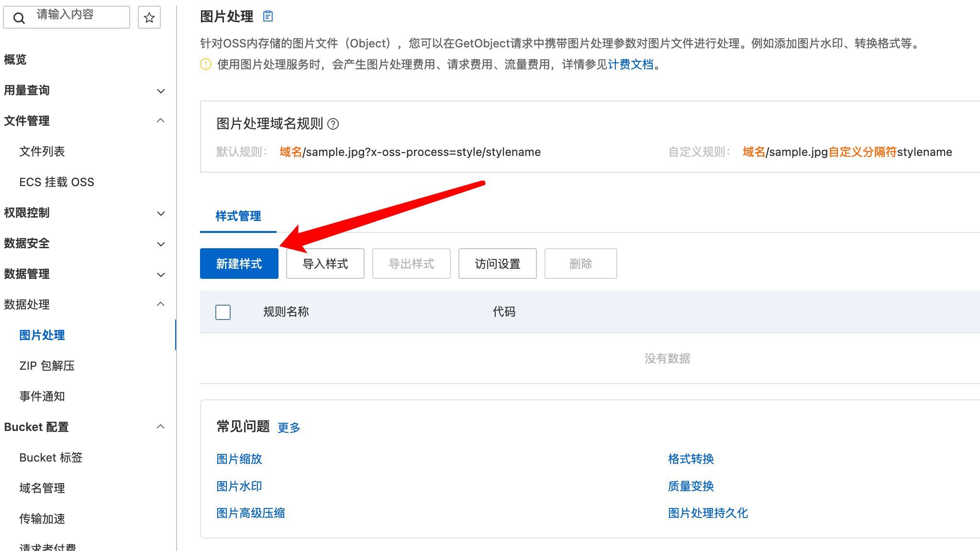Open 文件列表 in the sidebar

[x=42, y=152]
